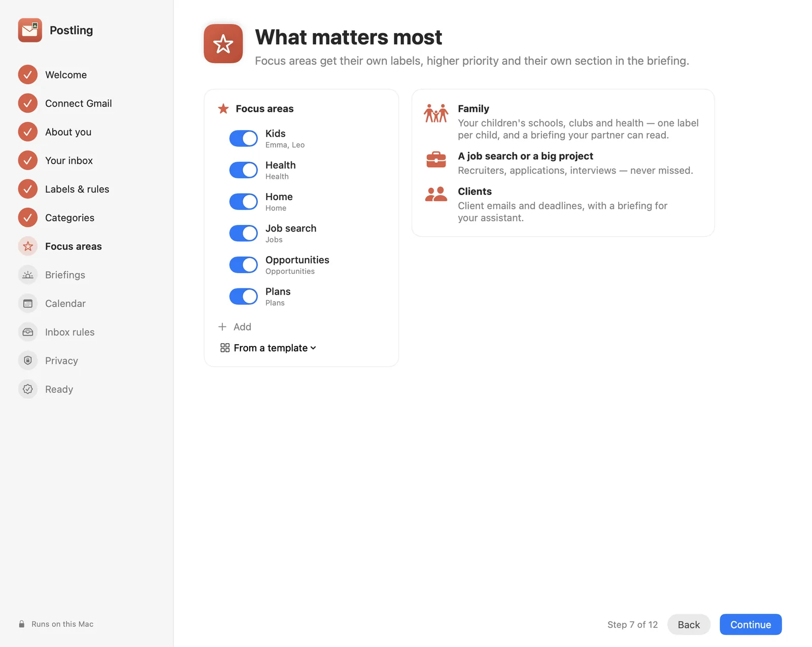812x647 pixels.
Task: Click the Focus areas star sidebar icon
Action: tap(28, 246)
